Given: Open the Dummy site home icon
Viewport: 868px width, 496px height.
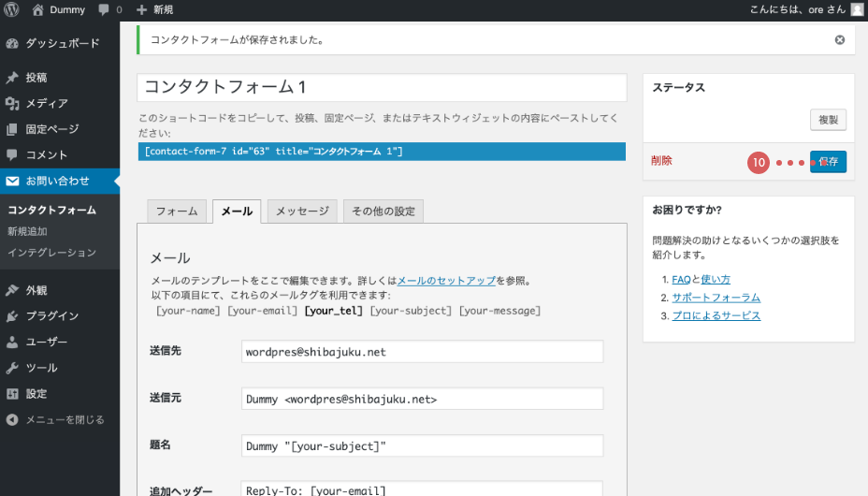Looking at the screenshot, I should 38,9.
